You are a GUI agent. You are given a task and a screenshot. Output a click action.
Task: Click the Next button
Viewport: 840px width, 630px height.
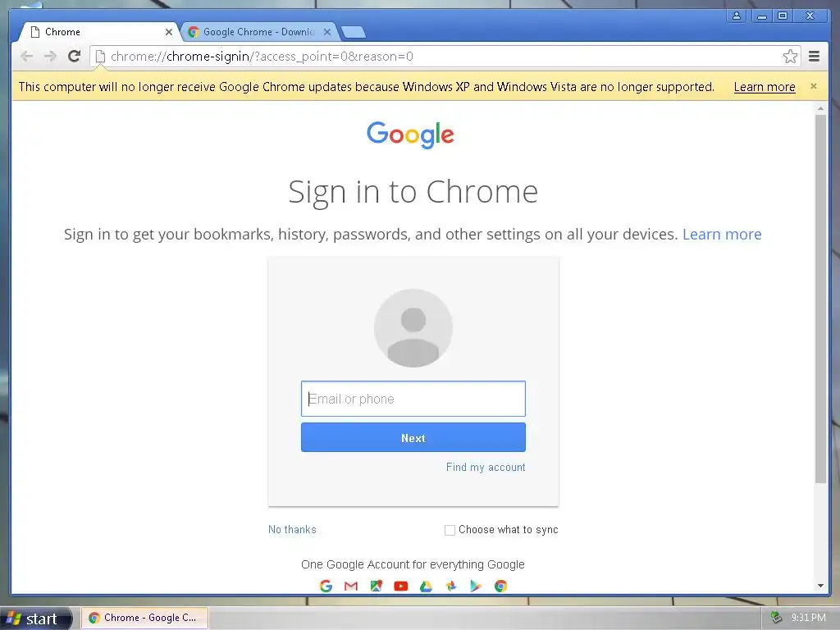pyautogui.click(x=413, y=438)
